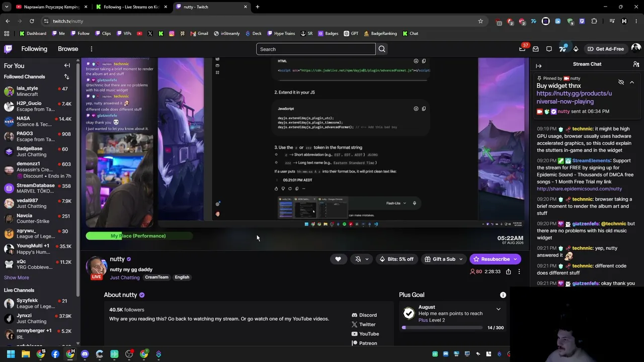Open the three-dot menu beside Browse
Viewport: 644px width, 362px height.
point(92,49)
